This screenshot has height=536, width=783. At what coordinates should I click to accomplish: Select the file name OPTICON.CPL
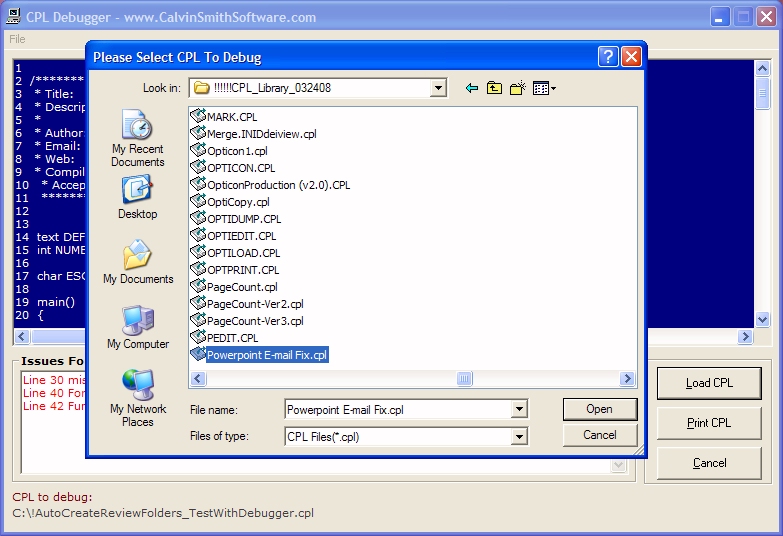point(241,168)
